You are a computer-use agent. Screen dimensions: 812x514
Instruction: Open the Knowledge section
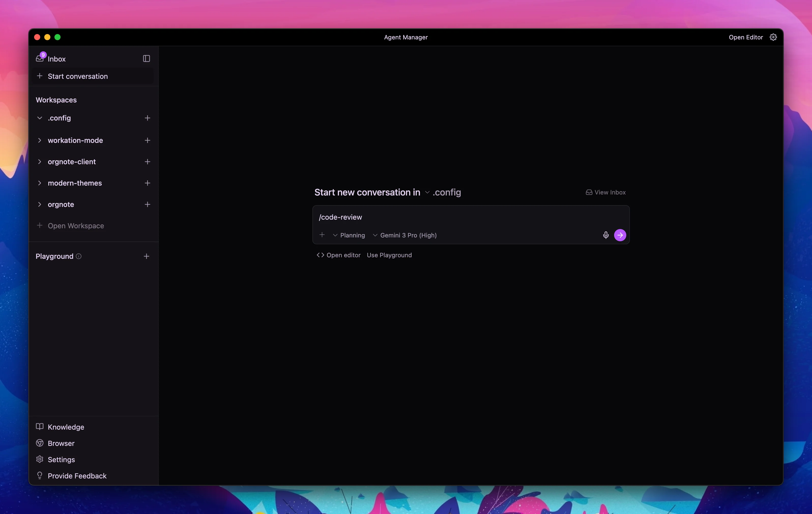tap(66, 427)
